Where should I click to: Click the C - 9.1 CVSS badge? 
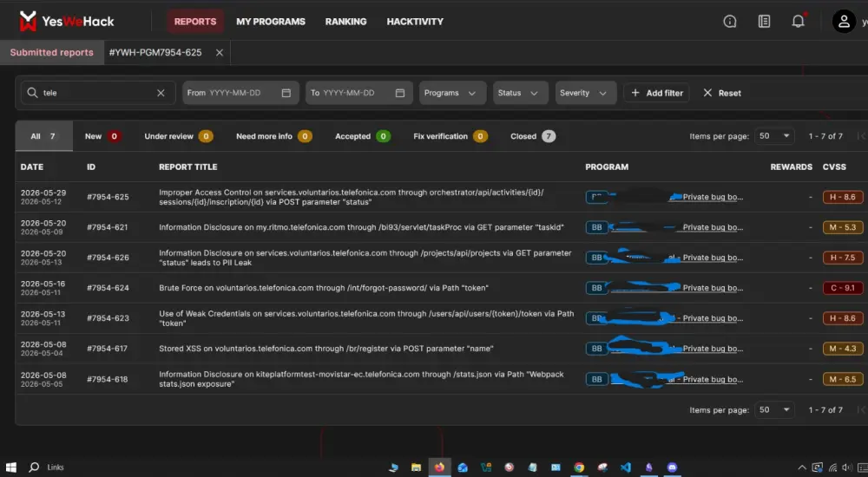[843, 288]
